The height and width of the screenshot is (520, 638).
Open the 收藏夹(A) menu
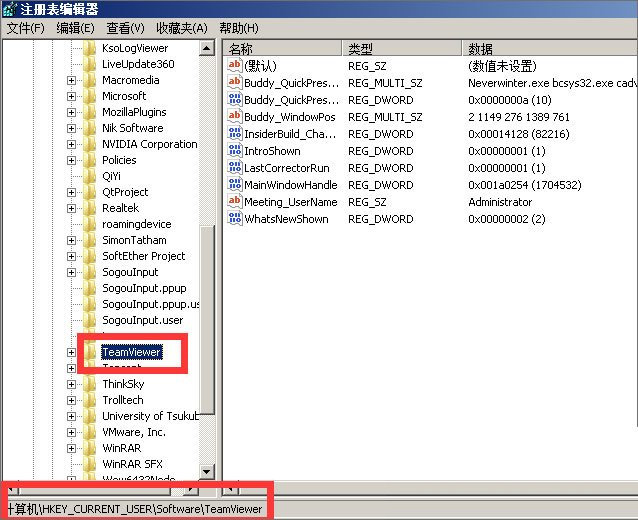pos(181,28)
